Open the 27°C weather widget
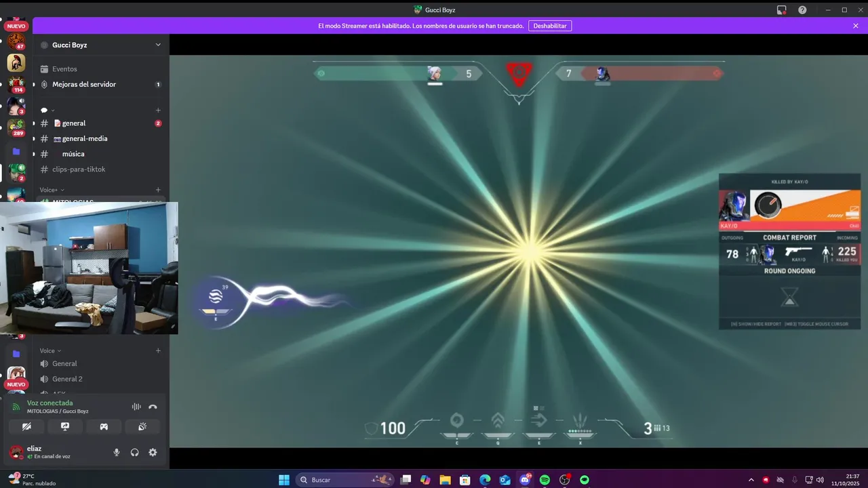 tap(33, 479)
